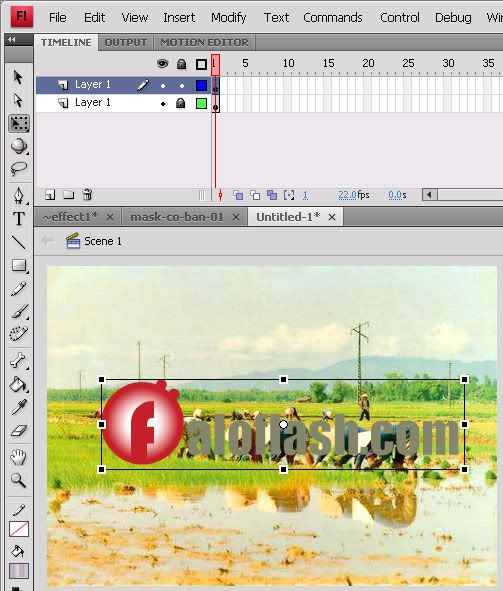Select the Paint Bucket tool
This screenshot has width=503, height=591.
[x=18, y=385]
